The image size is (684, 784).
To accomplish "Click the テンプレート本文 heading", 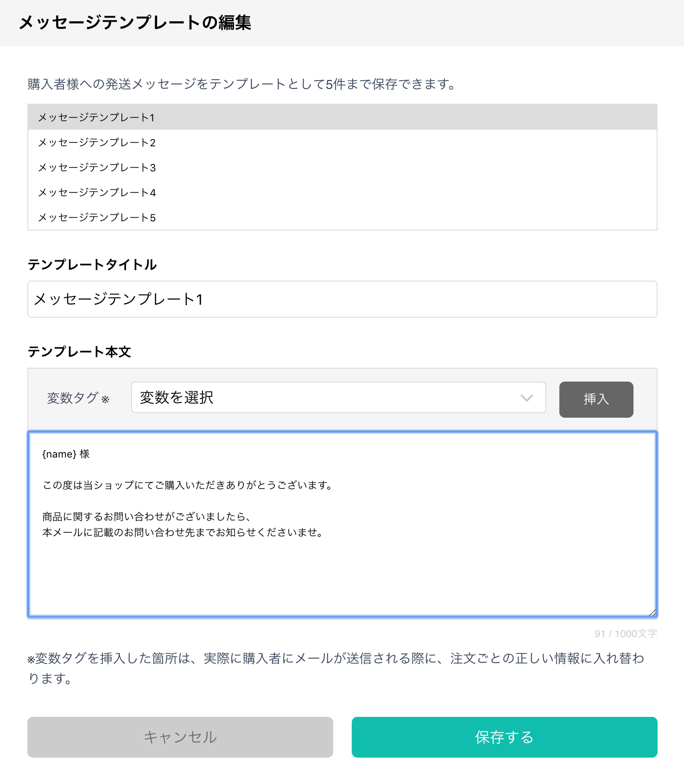I will [x=79, y=352].
